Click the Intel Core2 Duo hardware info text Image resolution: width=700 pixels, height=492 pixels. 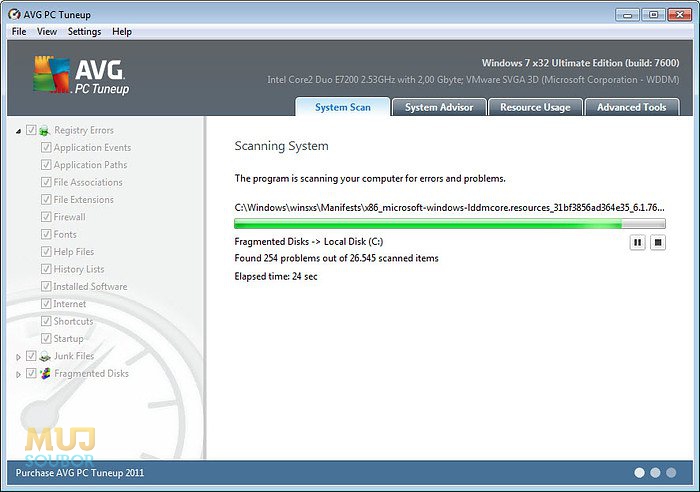[473, 80]
